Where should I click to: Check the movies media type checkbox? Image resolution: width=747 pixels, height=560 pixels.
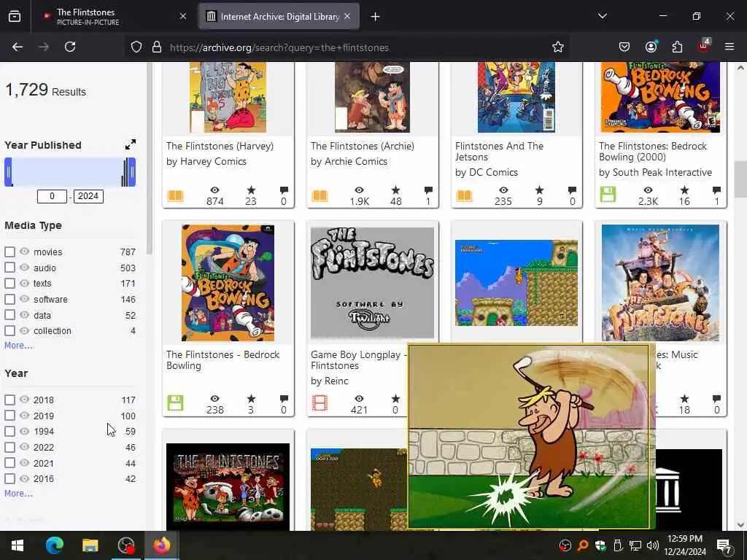click(x=9, y=252)
